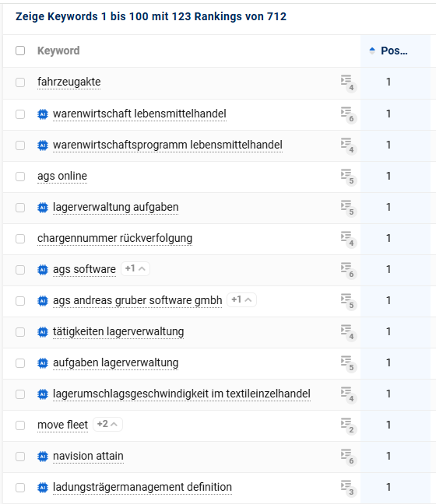
Task: Check the tätigkeiten lagerverwaltung row checkbox
Action: 20,332
